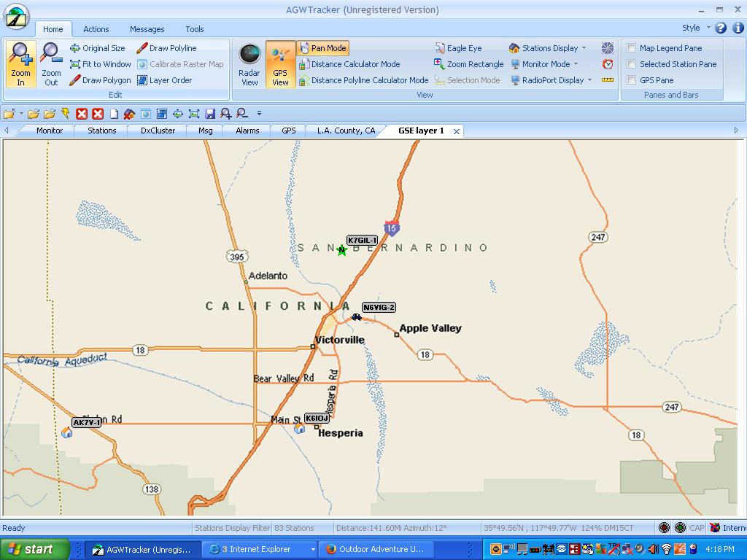Open Layer Order settings
This screenshot has height=560, width=747.
click(x=164, y=80)
